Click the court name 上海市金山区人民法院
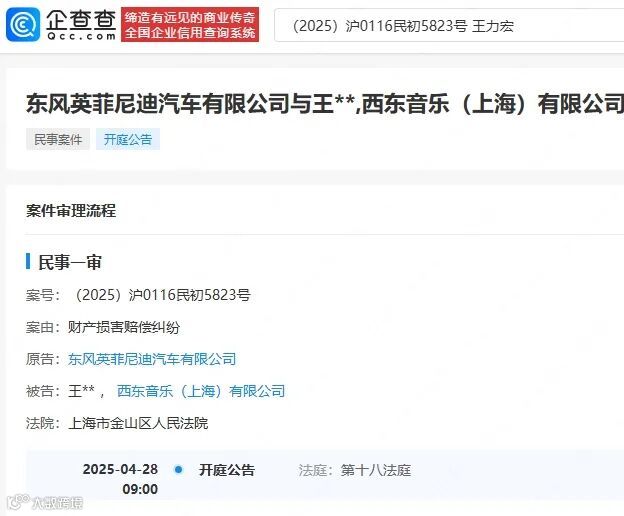This screenshot has height=516, width=624. 138,423
